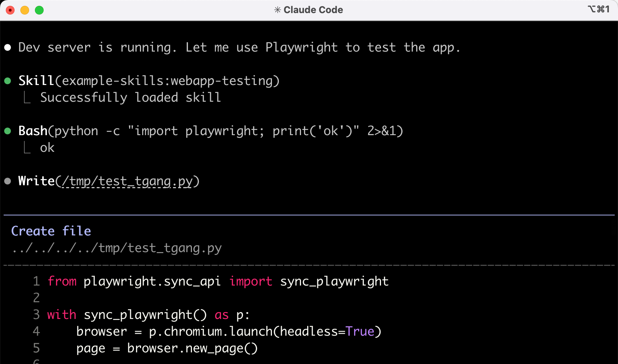Screen dimensions: 618x364
Task: Select the Bash tool call name
Action: 33,131
